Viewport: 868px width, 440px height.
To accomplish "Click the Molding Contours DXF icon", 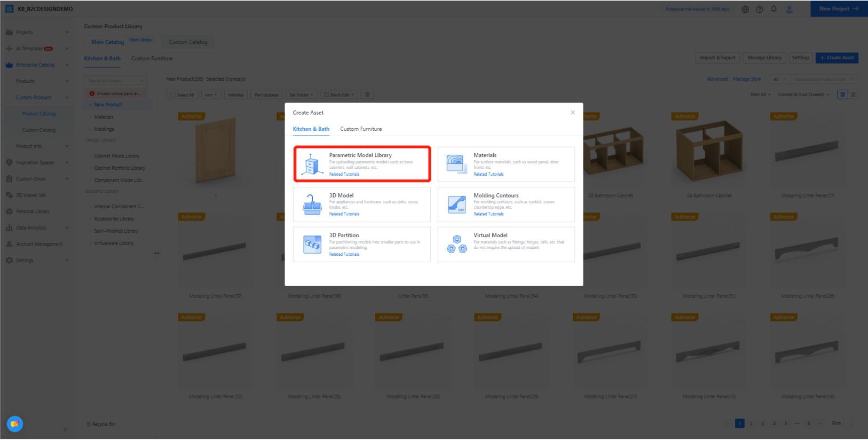I will coord(456,205).
